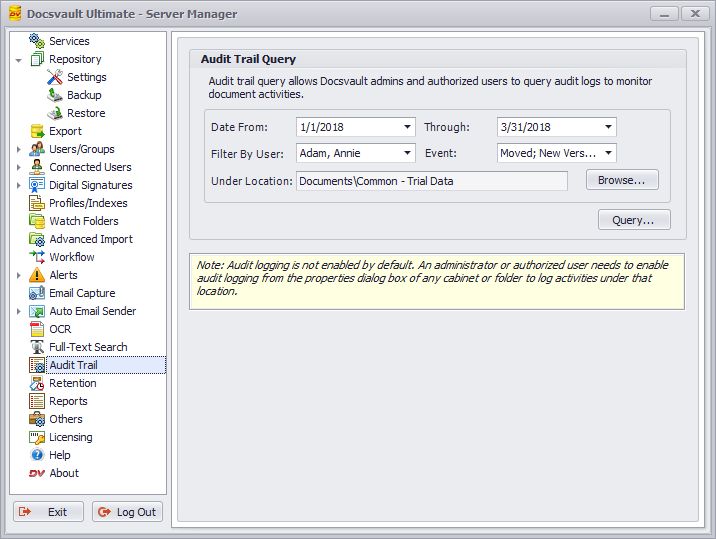Click the About DV logo icon
716x539 pixels.
click(x=37, y=473)
